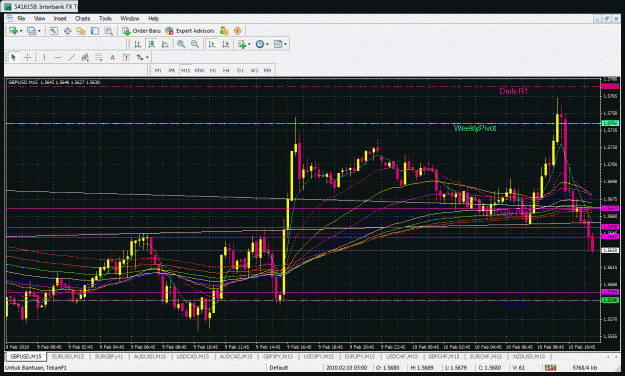Viewport: 625px width, 376px height.
Task: Set timeframe to H4
Action: coord(226,70)
